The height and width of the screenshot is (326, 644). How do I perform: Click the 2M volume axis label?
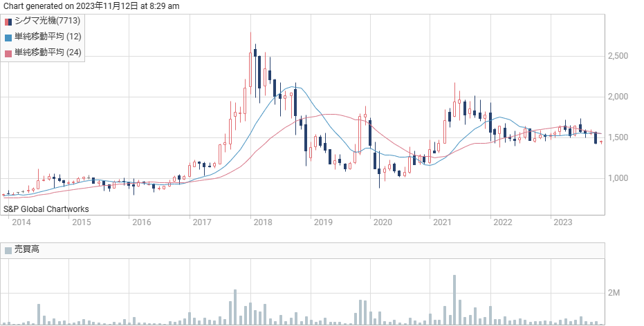pyautogui.click(x=614, y=293)
